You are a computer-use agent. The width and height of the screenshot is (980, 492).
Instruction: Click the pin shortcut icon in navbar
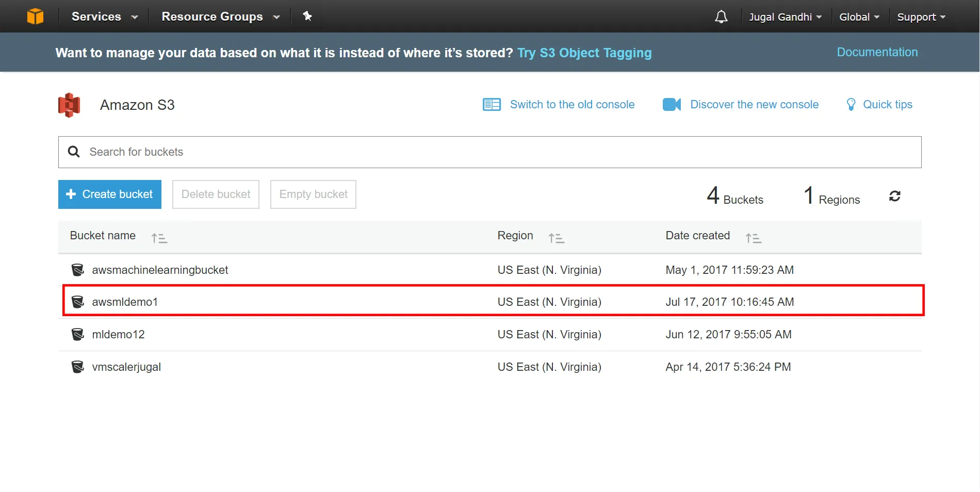pyautogui.click(x=307, y=17)
